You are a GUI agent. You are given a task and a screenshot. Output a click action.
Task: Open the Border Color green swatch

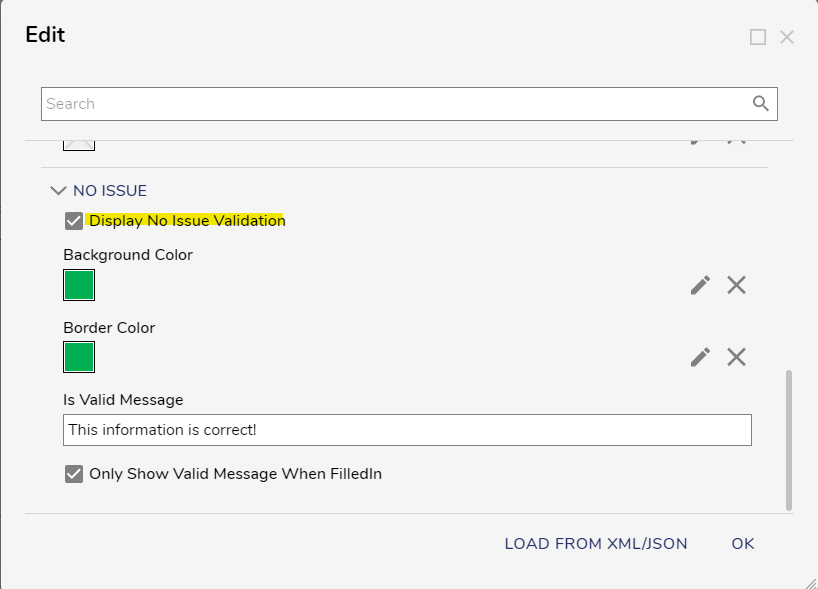pos(79,357)
